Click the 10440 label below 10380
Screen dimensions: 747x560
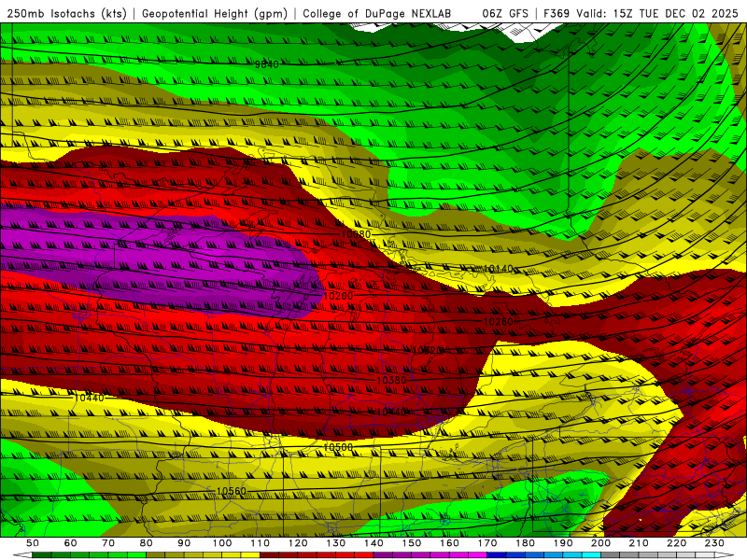click(391, 412)
